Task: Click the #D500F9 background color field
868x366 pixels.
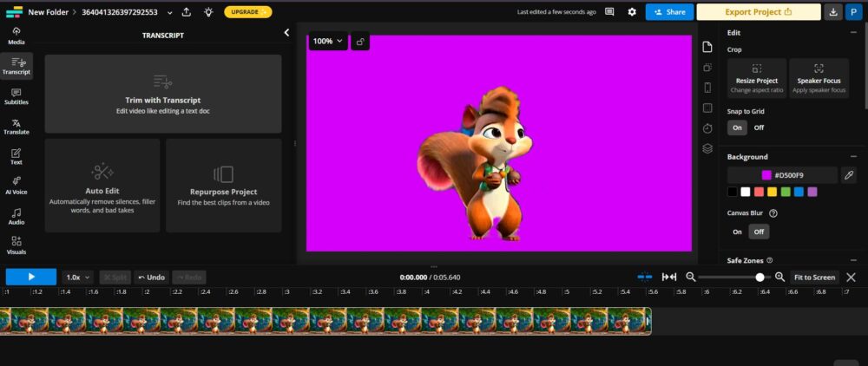Action: (x=783, y=175)
